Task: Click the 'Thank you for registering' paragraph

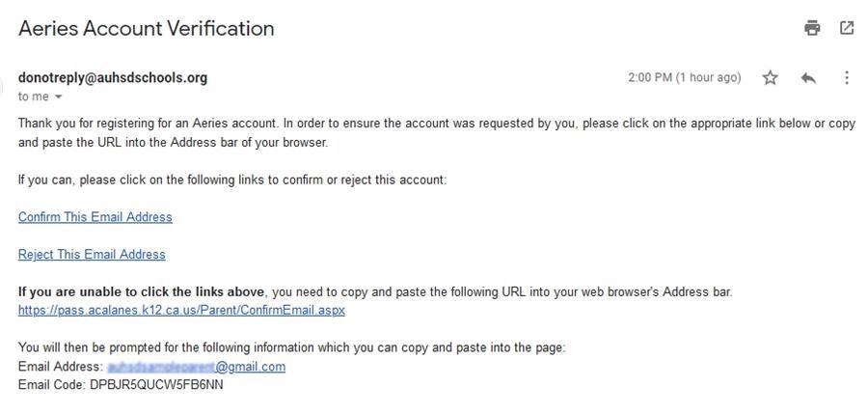Action: (x=437, y=133)
